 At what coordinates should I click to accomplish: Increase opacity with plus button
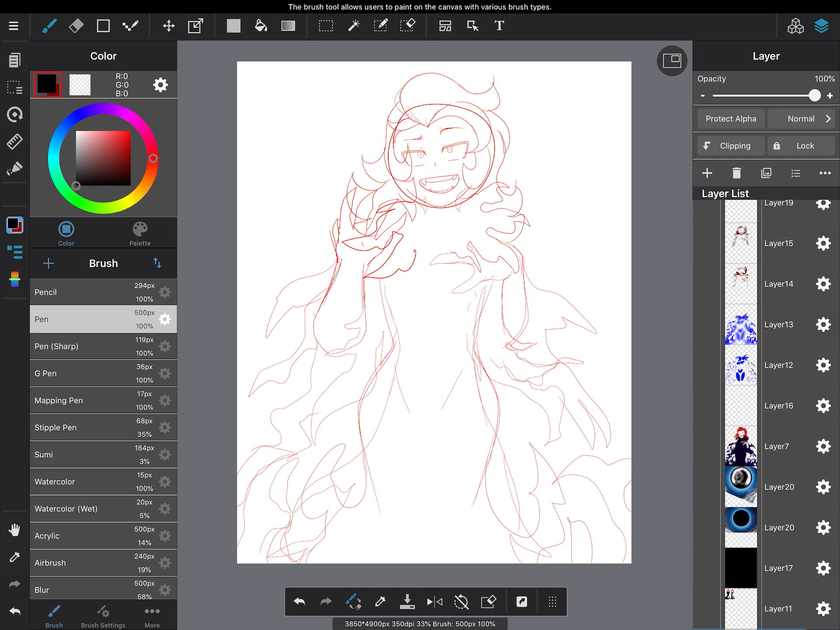point(830,95)
